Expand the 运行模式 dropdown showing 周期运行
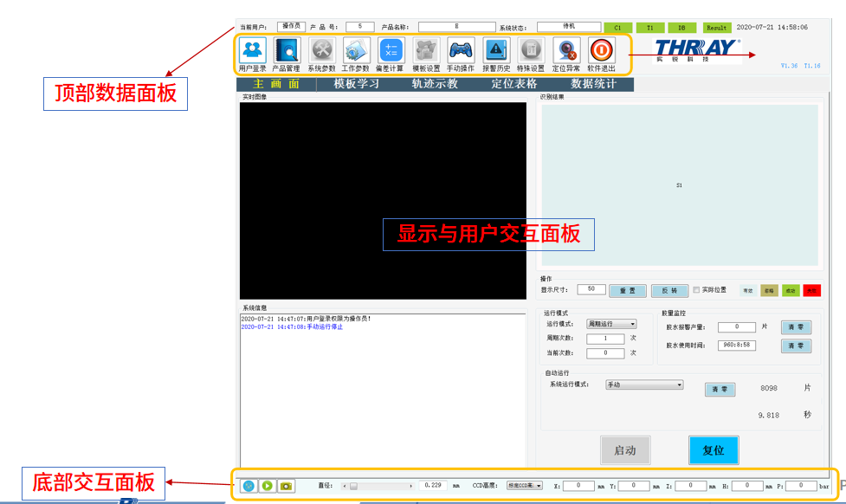 click(611, 324)
